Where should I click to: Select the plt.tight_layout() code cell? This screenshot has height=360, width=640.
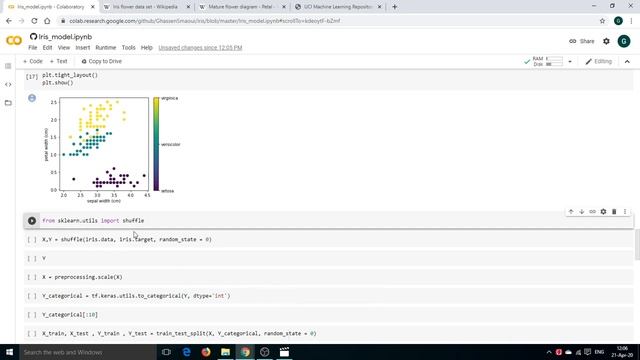click(329, 79)
